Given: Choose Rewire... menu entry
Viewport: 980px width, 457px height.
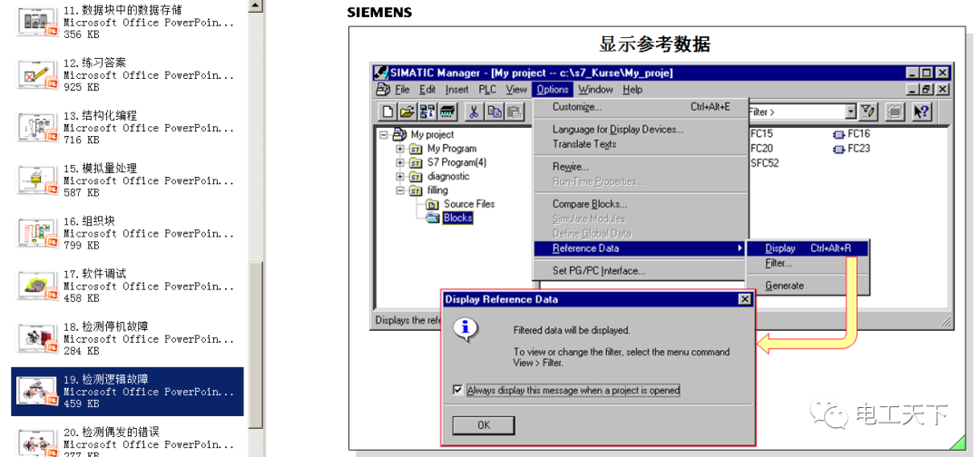Looking at the screenshot, I should coord(641,168).
